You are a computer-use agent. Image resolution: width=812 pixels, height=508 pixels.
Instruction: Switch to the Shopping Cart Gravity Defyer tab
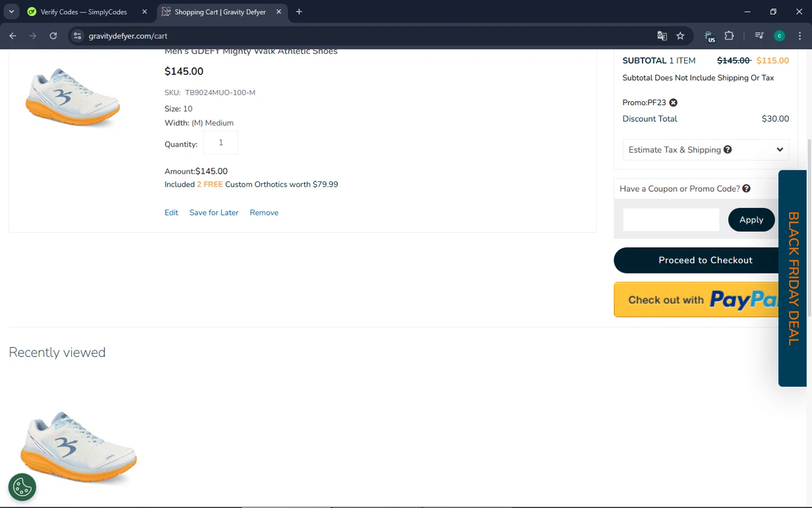220,11
